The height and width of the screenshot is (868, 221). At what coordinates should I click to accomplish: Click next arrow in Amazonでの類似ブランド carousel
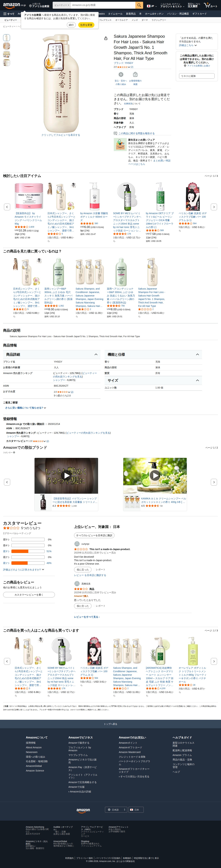[214, 482]
